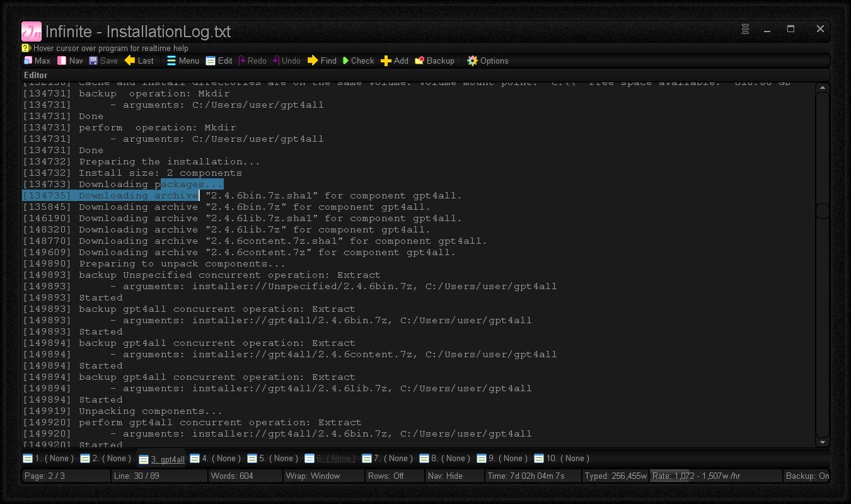
Task: Click the line with "2.4.6lib.7z.sha1" archive
Action: click(243, 218)
